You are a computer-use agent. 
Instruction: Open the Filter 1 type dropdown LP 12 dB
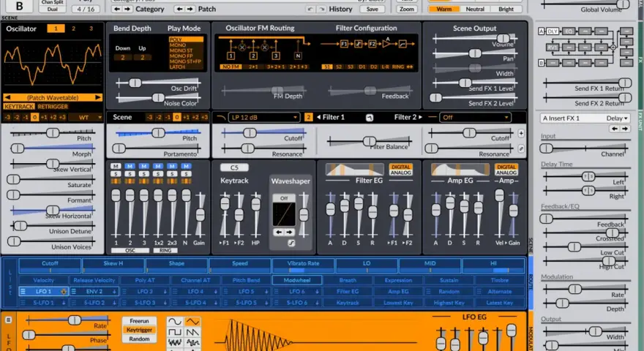click(x=263, y=118)
